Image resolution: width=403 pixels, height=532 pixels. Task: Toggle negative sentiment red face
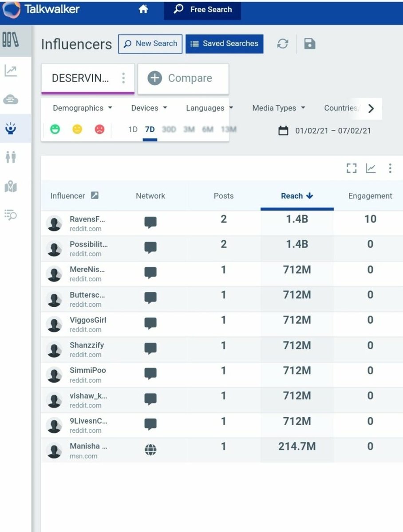[x=99, y=129]
